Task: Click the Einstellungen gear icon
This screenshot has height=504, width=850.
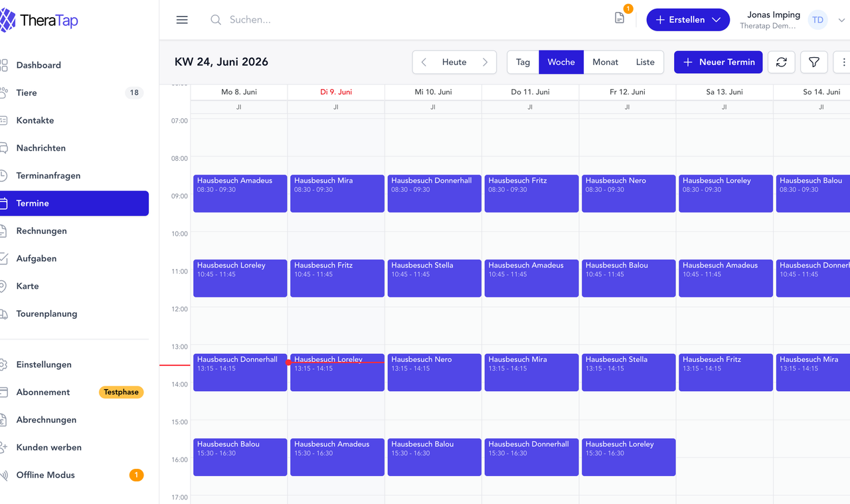Action: (3, 365)
